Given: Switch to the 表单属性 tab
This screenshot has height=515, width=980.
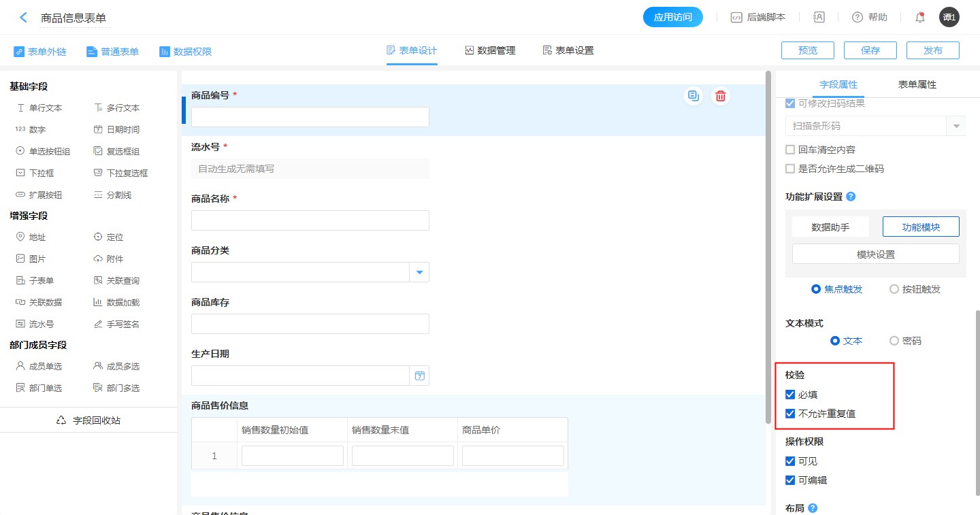Looking at the screenshot, I should coord(917,84).
